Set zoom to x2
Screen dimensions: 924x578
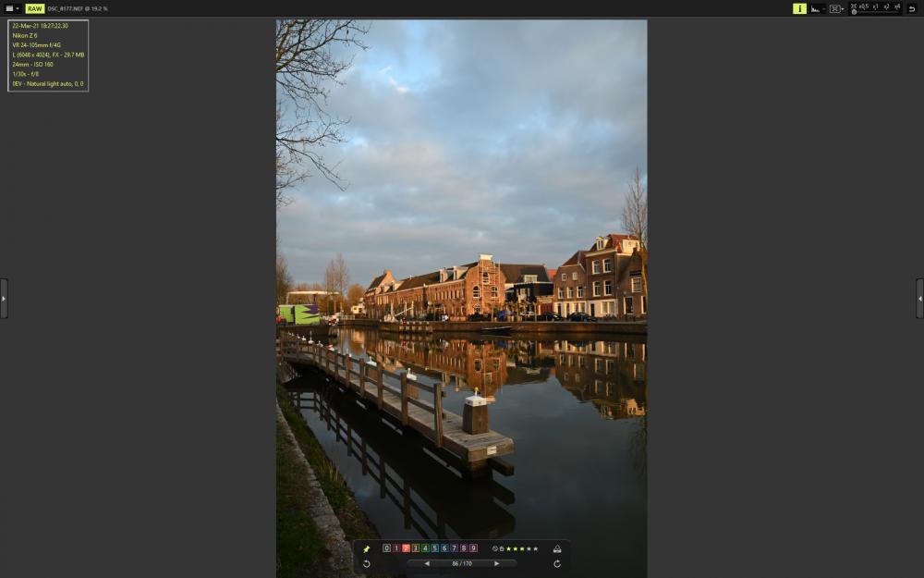(886, 6)
